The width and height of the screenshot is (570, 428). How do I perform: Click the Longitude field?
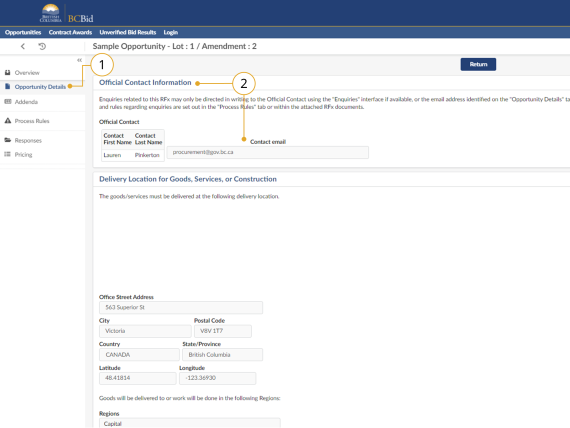pyautogui.click(x=217, y=378)
